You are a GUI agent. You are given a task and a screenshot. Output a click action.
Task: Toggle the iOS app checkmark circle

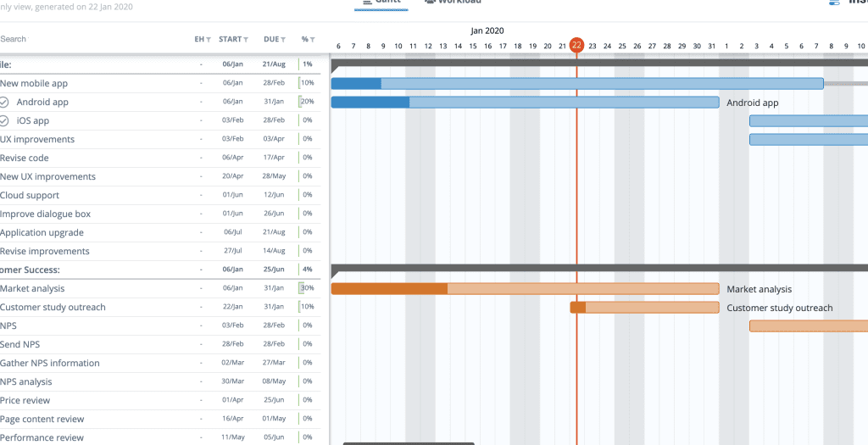pyautogui.click(x=4, y=120)
